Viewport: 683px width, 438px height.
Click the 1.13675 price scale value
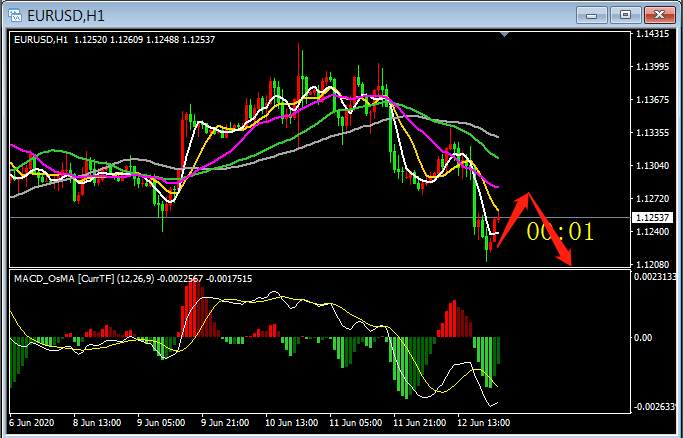coord(652,100)
